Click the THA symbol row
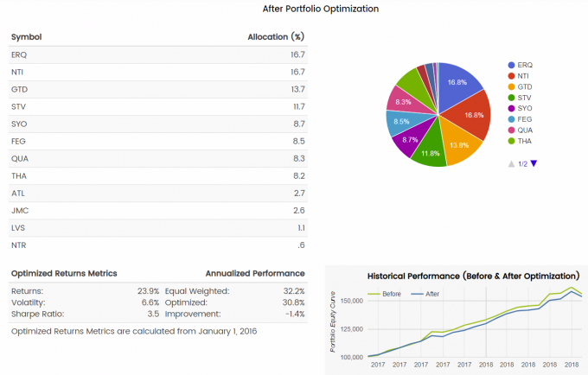This screenshot has width=588, height=375. [158, 176]
